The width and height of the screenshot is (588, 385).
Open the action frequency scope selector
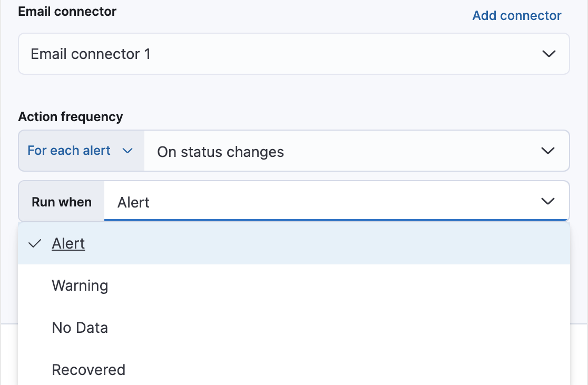(80, 151)
